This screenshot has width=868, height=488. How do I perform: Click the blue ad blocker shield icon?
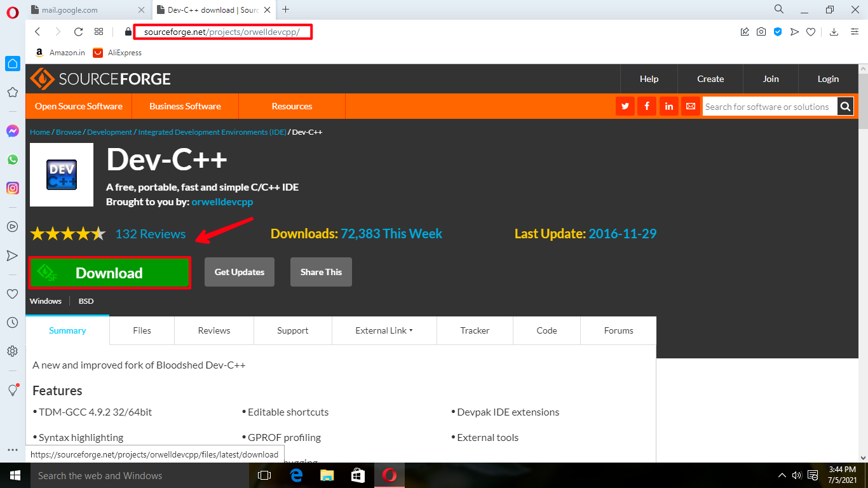(x=778, y=32)
